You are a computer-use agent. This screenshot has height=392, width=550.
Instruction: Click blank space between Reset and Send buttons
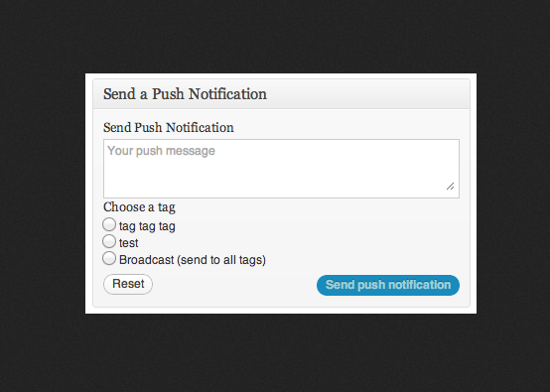pos(234,285)
